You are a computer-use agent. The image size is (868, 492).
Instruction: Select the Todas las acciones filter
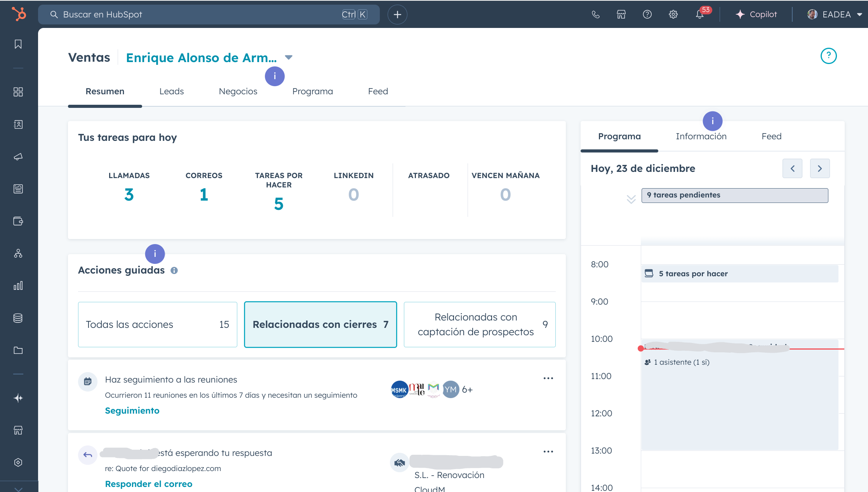coord(157,324)
